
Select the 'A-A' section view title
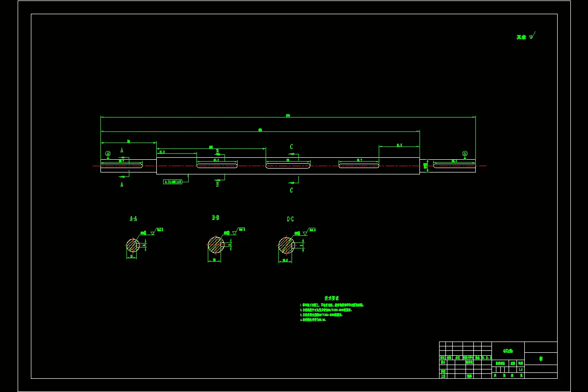[133, 219]
